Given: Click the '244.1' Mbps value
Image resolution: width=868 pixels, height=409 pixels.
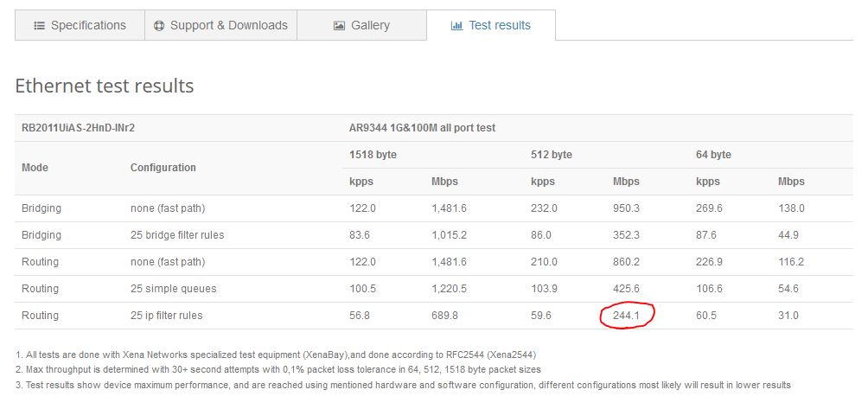Looking at the screenshot, I should click(x=626, y=316).
